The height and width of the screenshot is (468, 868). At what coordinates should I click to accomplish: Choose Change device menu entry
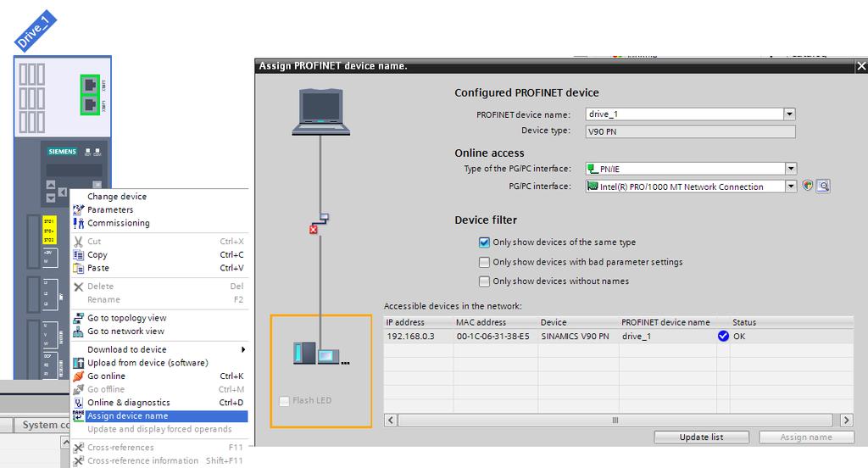tap(159, 197)
